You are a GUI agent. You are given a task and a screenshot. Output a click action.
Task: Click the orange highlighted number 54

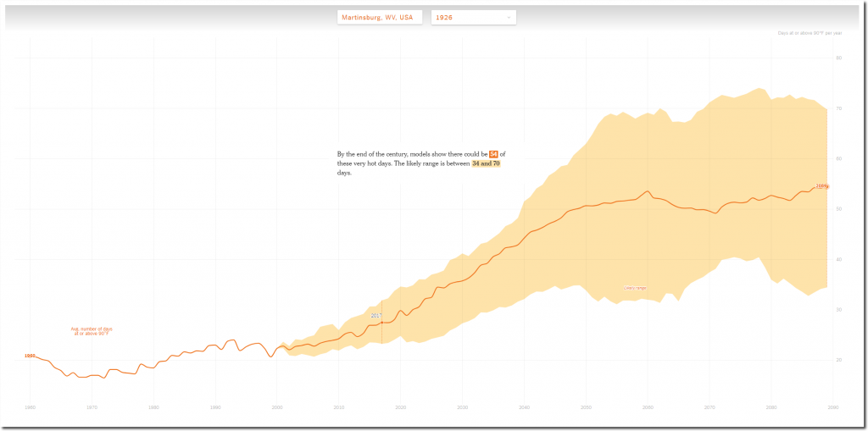(493, 154)
